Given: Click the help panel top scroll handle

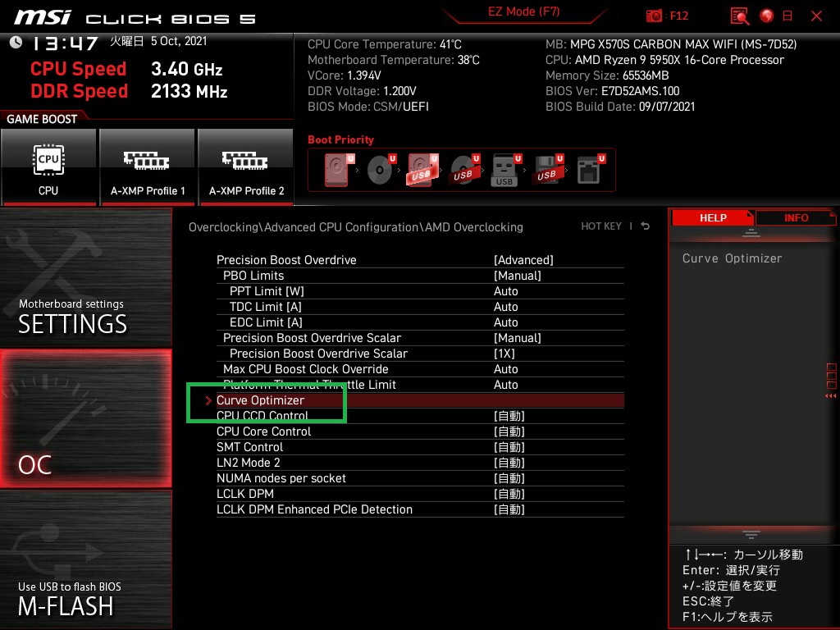Looking at the screenshot, I should point(751,233).
